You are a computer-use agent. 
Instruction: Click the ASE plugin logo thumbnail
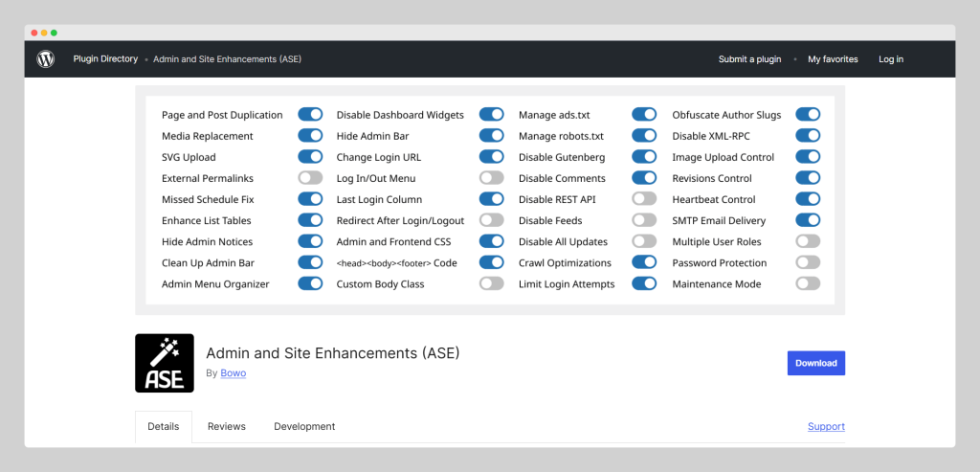165,363
